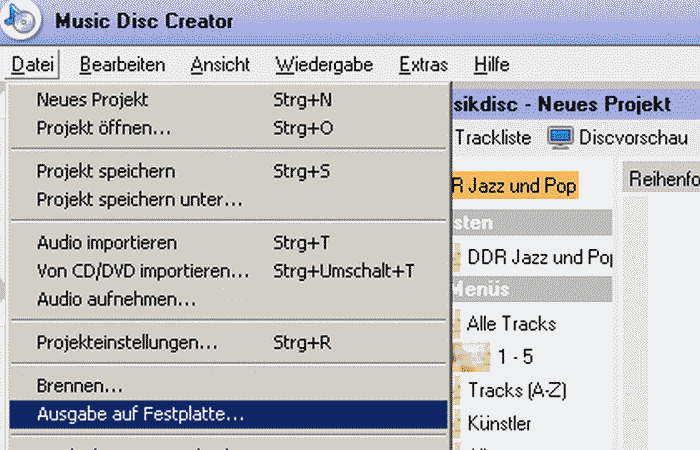The width and height of the screenshot is (700, 450).
Task: Open the Ansicht menu
Action: (220, 65)
